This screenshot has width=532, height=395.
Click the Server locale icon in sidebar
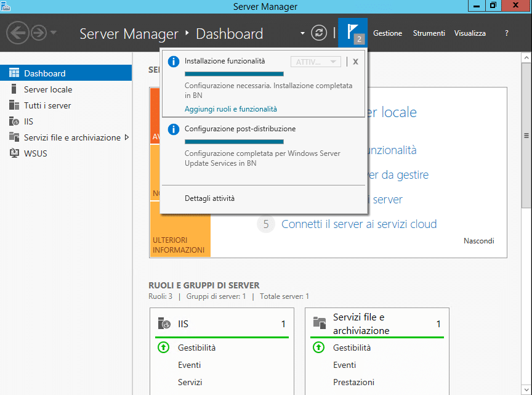[x=14, y=89]
